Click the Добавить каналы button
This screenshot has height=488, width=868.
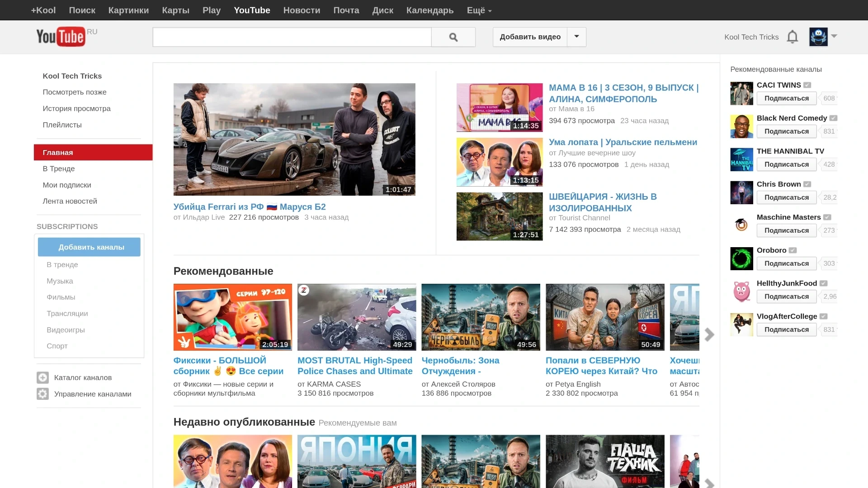89,247
